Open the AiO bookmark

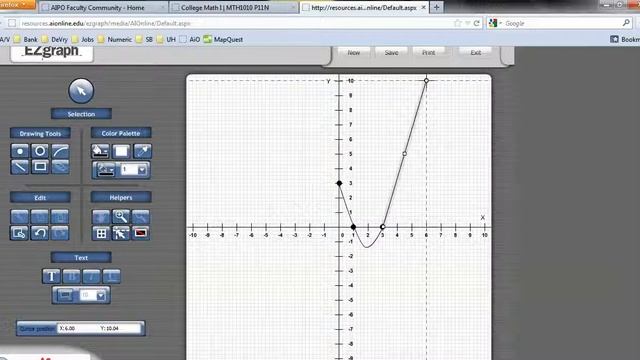pyautogui.click(x=190, y=40)
